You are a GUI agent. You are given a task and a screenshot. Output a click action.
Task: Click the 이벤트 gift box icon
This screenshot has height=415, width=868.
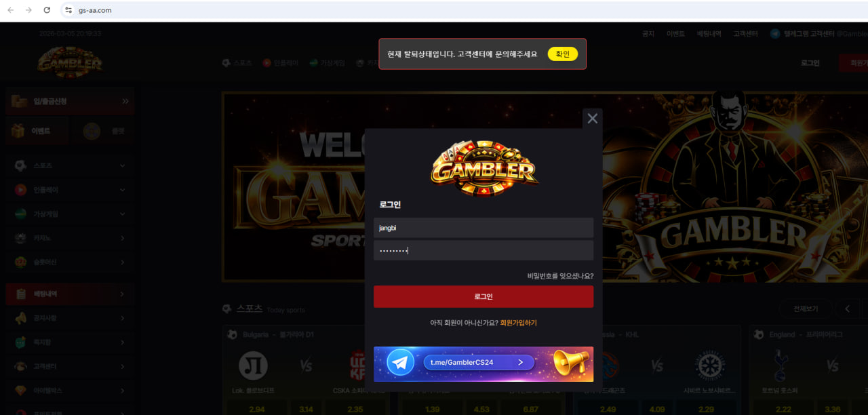point(18,131)
